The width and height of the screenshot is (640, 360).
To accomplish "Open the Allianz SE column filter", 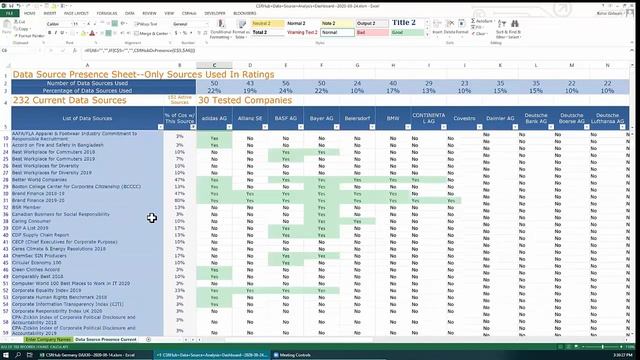I will (x=265, y=127).
